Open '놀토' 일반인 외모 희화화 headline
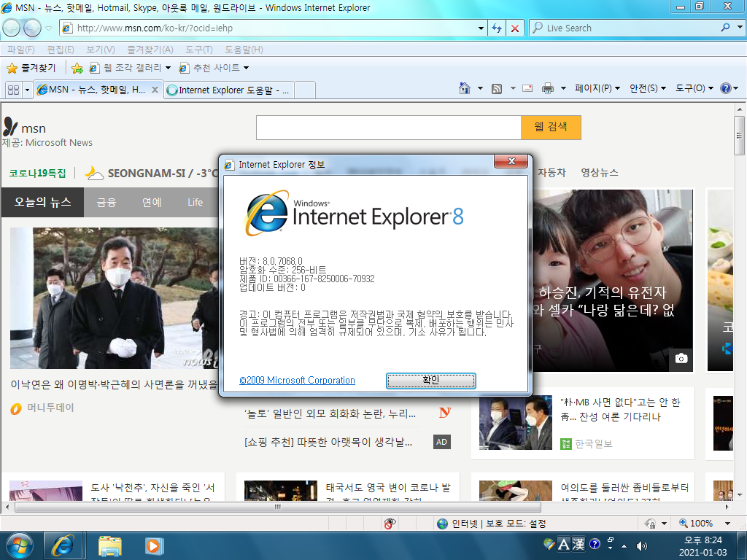Viewport: 747px width, 560px height. coord(330,414)
